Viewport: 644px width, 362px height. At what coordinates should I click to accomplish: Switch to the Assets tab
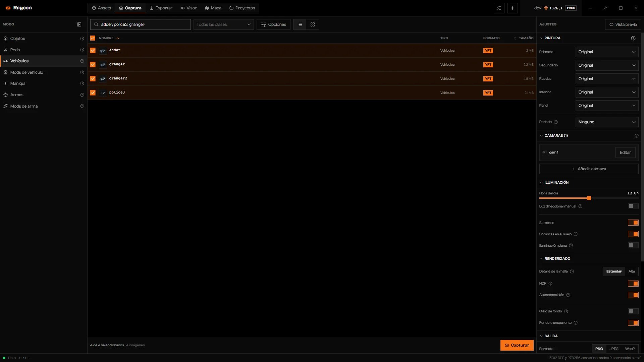point(102,8)
